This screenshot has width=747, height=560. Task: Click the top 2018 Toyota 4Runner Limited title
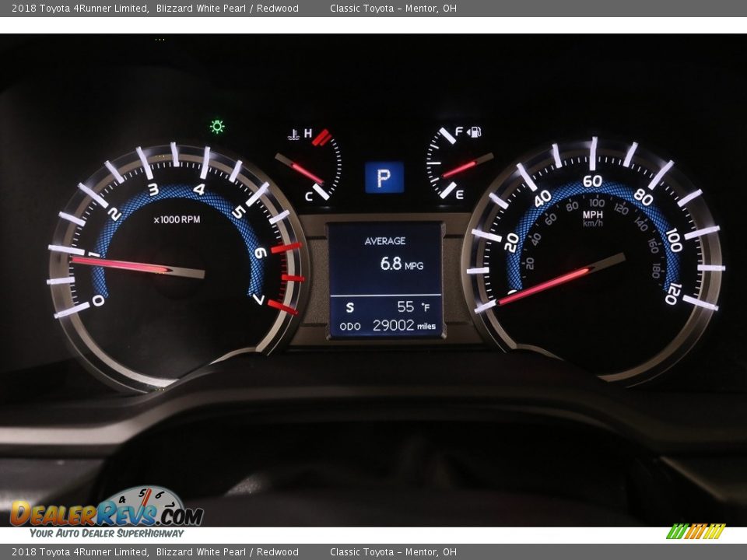click(79, 9)
